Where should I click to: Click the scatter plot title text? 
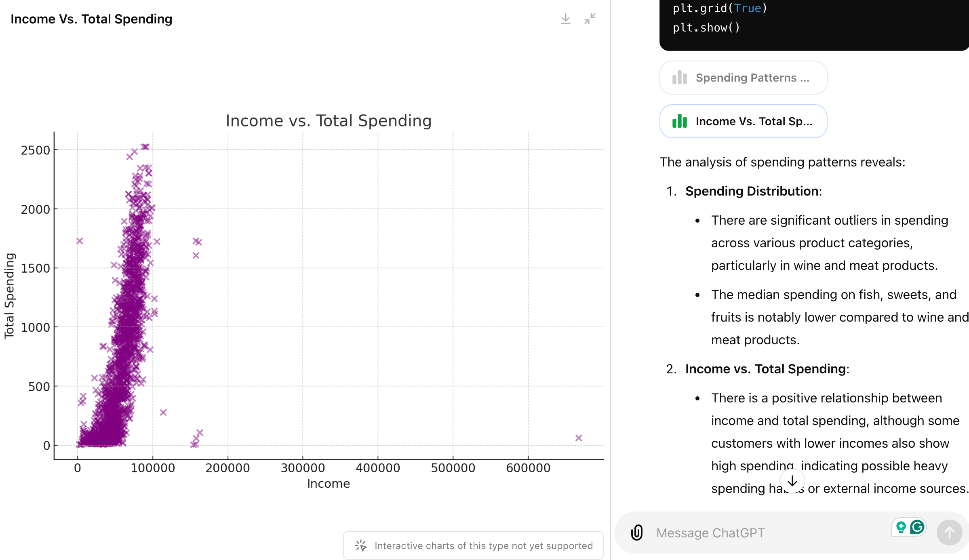click(328, 120)
